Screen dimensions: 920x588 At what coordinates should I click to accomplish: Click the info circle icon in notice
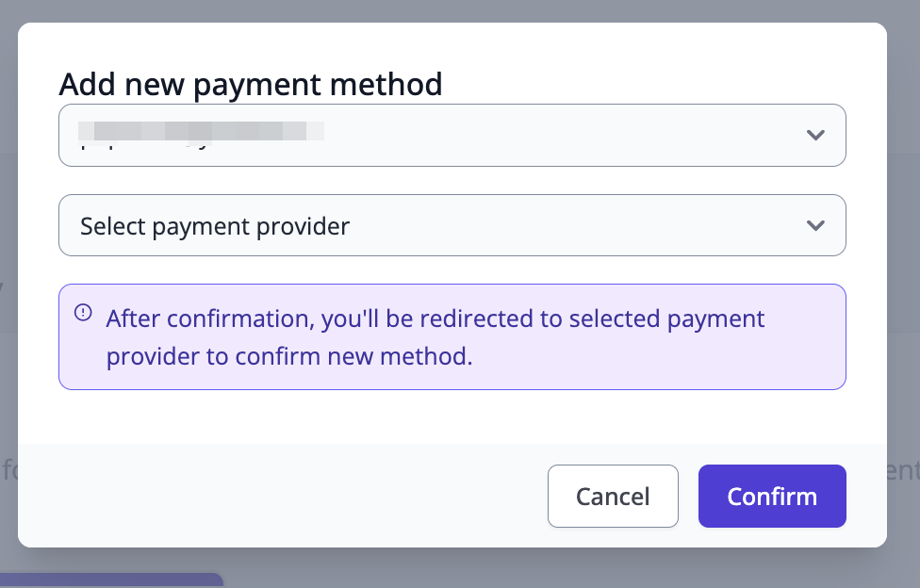coord(83,314)
